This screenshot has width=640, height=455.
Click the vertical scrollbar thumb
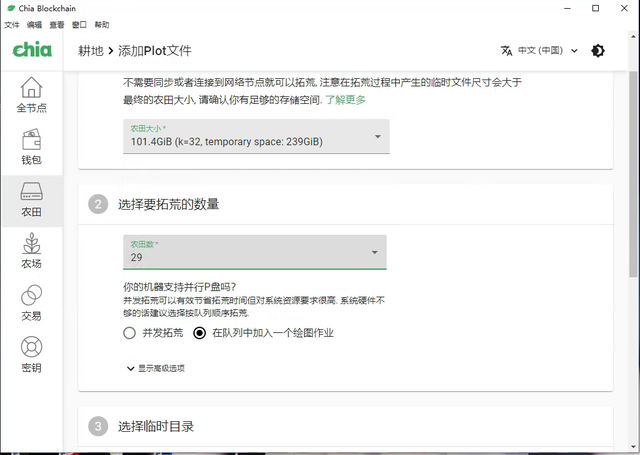633,174
